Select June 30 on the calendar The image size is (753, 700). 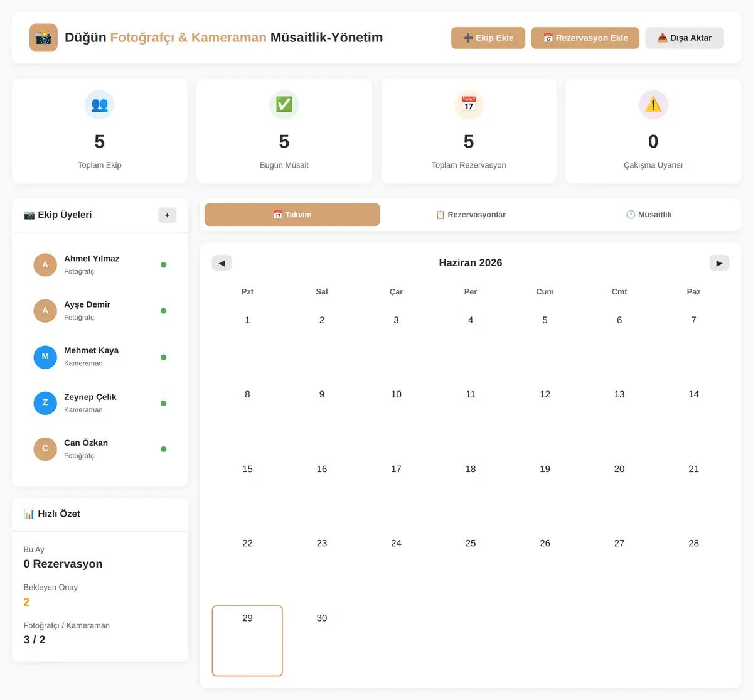[x=322, y=641]
